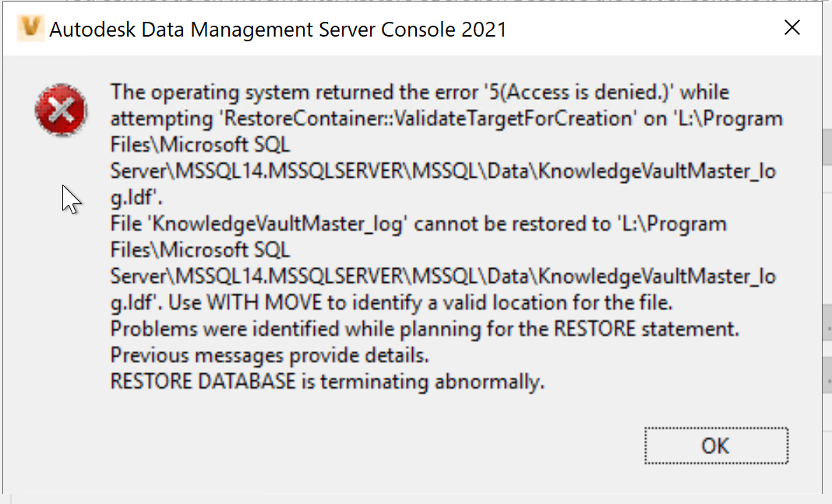Click the second MSSQL14.MSSQLSERVER path line
Image resolution: width=832 pixels, height=504 pixels.
tap(442, 277)
